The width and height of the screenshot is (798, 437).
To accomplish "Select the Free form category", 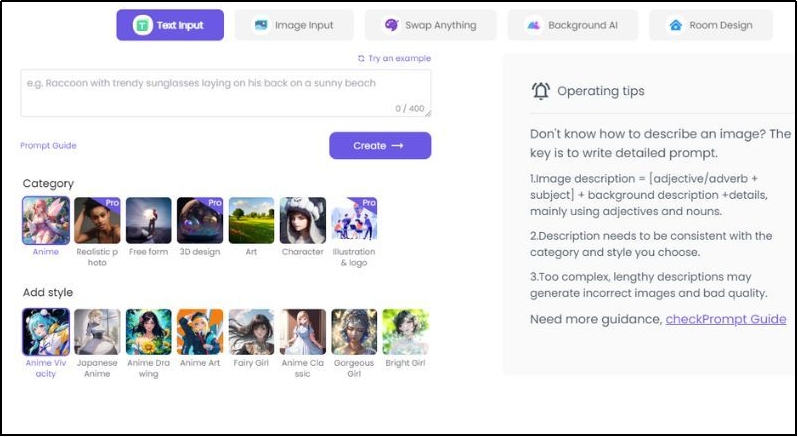I will click(149, 220).
